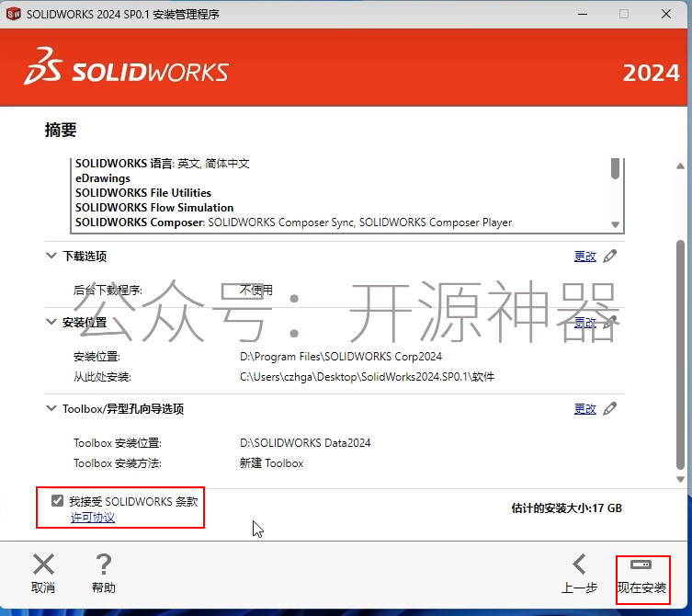692x616 pixels.
Task: Click product list scrollbar thumb
Action: (615, 168)
